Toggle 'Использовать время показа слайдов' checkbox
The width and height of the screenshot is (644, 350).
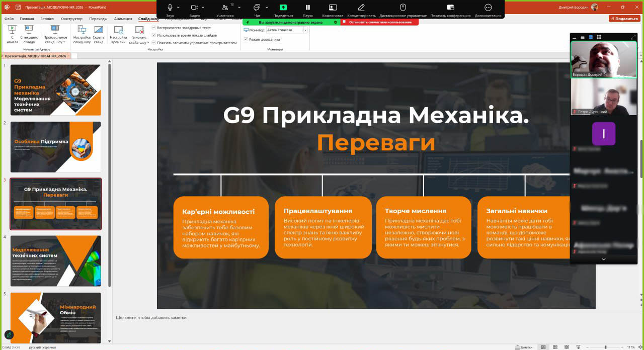click(x=154, y=35)
